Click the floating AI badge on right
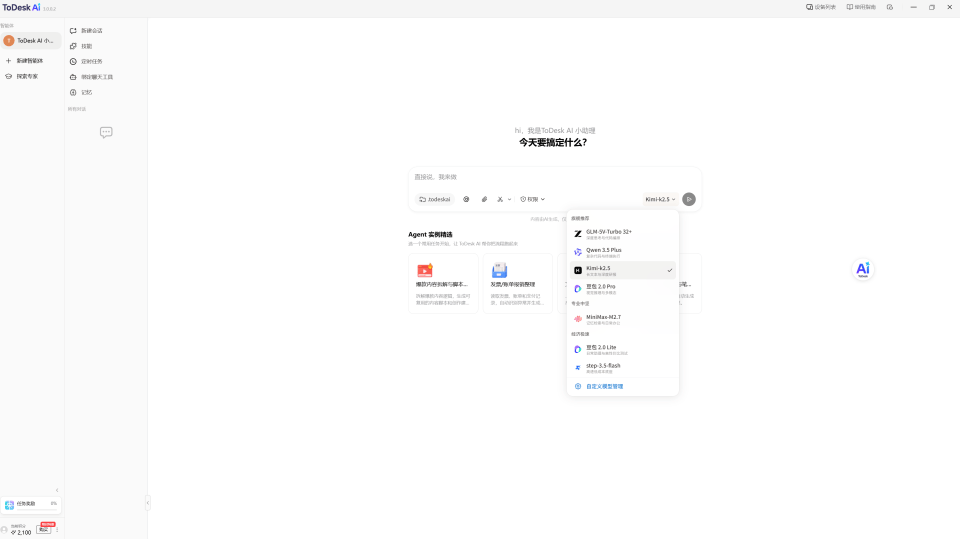The image size is (960, 539). (x=863, y=270)
